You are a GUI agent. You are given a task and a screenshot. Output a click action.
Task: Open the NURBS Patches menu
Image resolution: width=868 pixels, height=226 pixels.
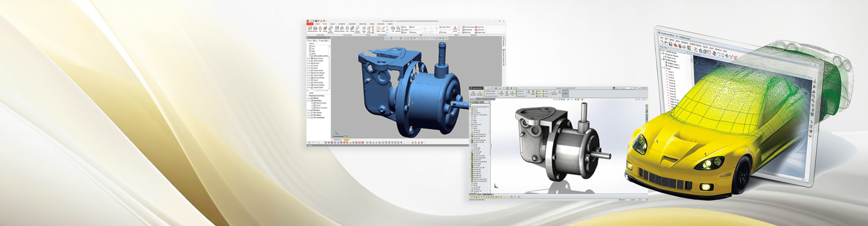tap(695, 45)
